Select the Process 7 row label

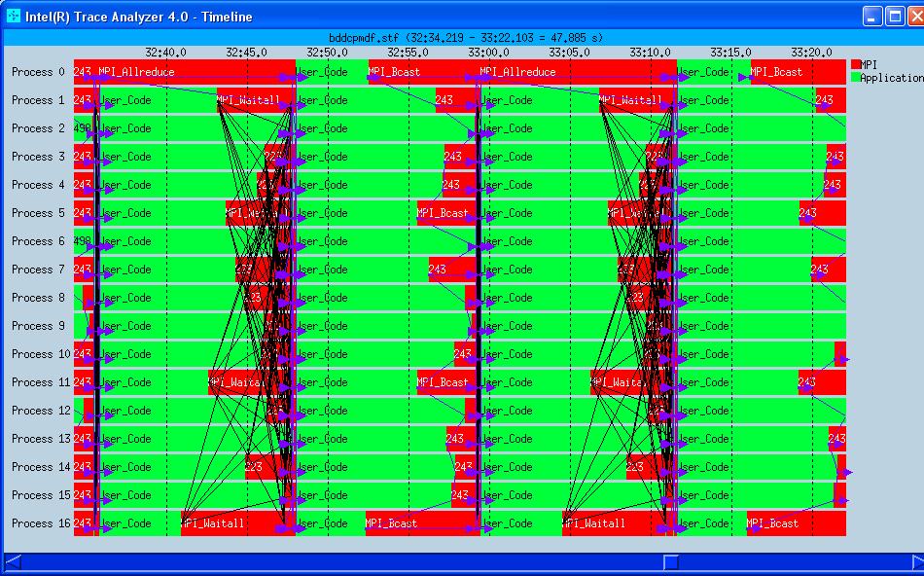[x=38, y=270]
